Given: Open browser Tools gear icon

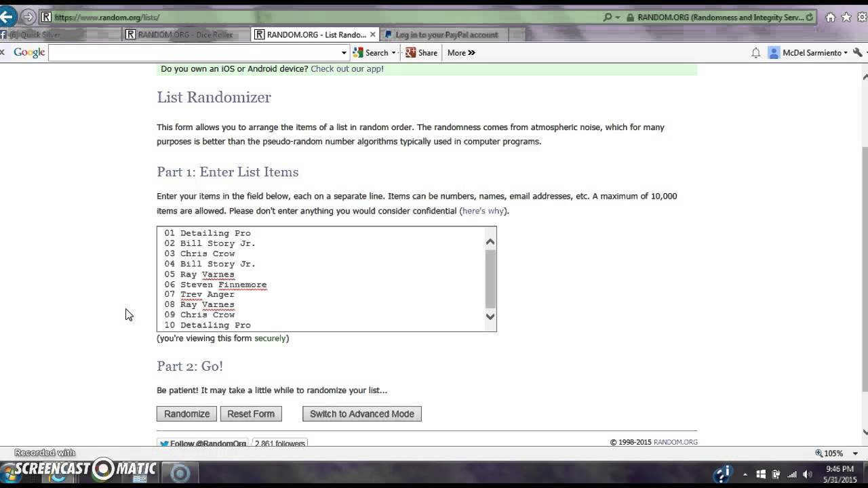Looking at the screenshot, I should [862, 18].
